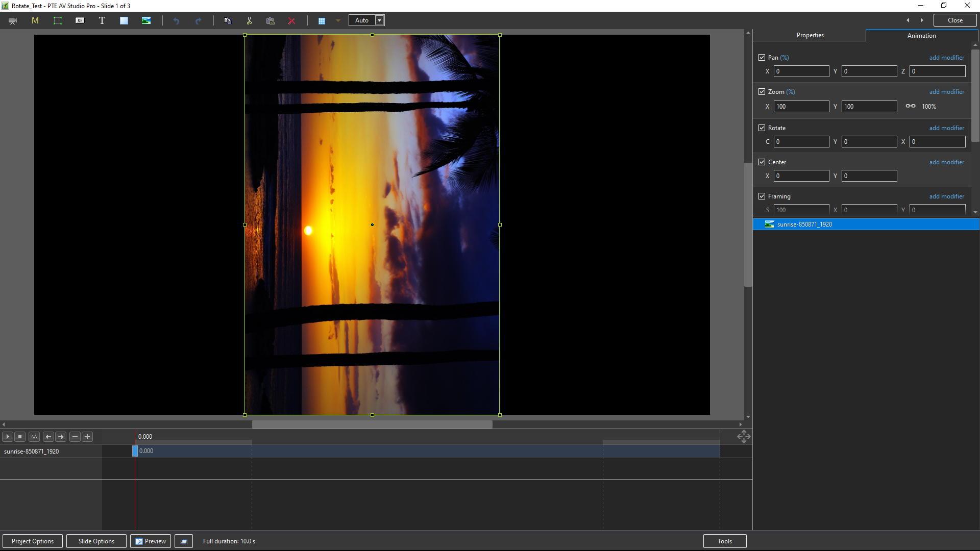
Task: Switch to the Properties tab
Action: (810, 35)
